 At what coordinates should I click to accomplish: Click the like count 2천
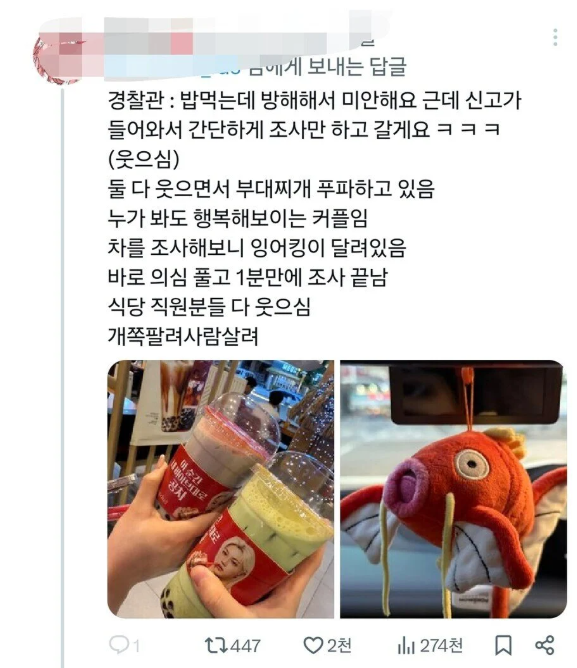click(x=339, y=646)
